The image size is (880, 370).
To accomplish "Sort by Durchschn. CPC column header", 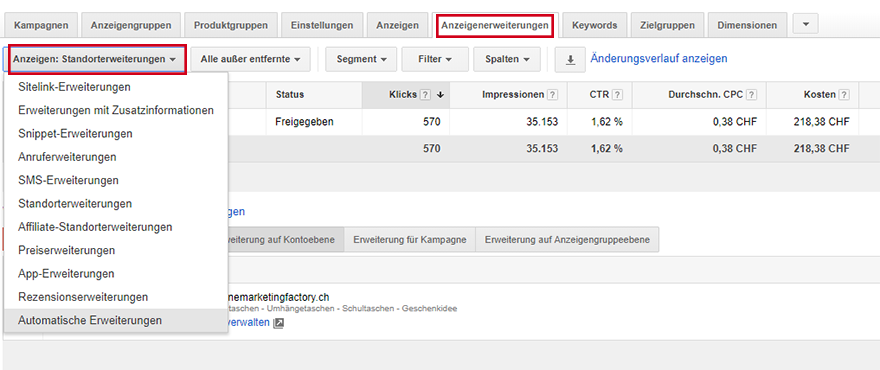I will [699, 95].
